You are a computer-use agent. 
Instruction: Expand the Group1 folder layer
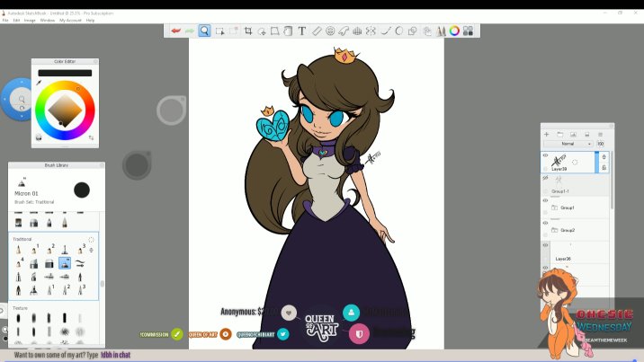(556, 207)
